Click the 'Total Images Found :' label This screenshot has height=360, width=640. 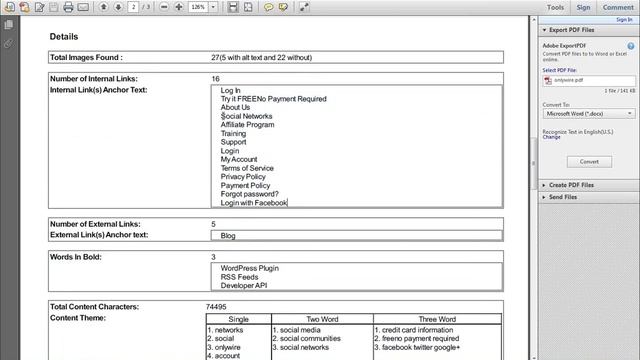pyautogui.click(x=86, y=58)
